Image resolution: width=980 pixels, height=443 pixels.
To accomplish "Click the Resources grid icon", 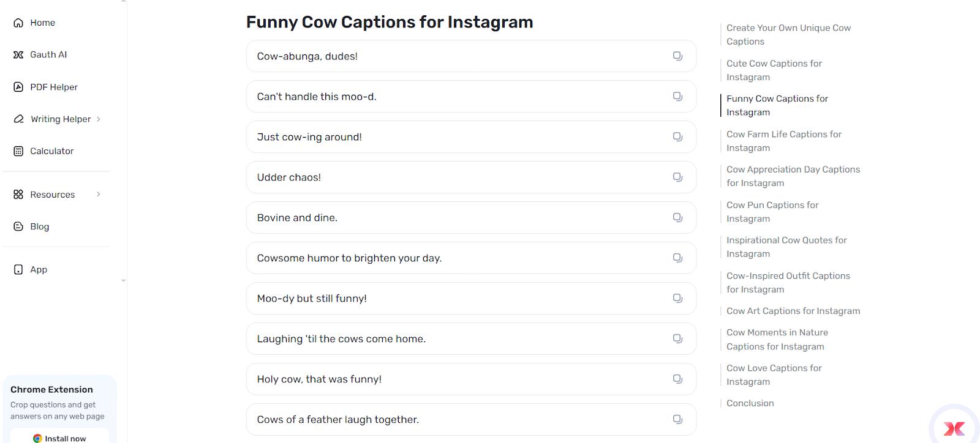I will [x=18, y=194].
